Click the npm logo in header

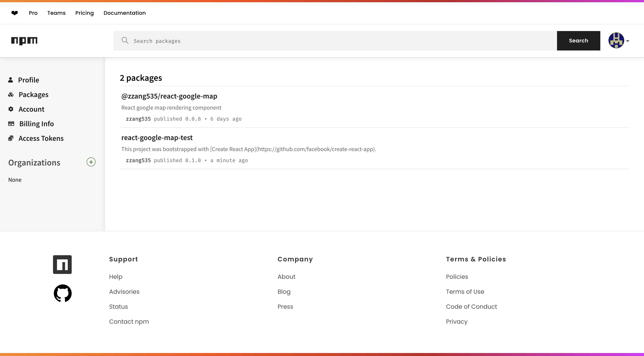[24, 41]
